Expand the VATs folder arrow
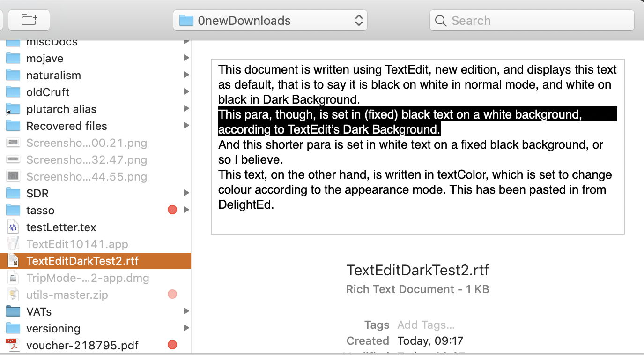 click(x=186, y=311)
